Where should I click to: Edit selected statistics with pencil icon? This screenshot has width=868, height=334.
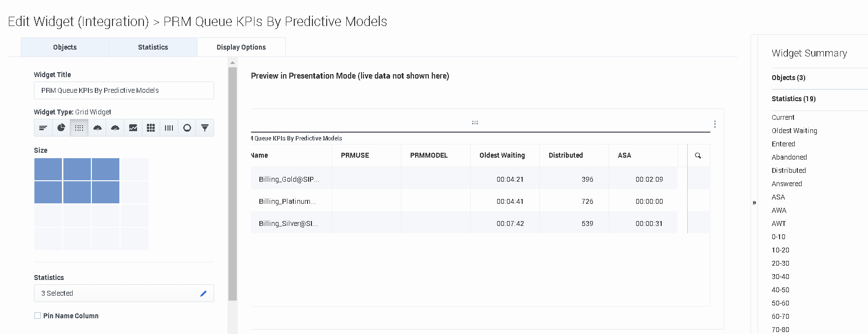(203, 293)
